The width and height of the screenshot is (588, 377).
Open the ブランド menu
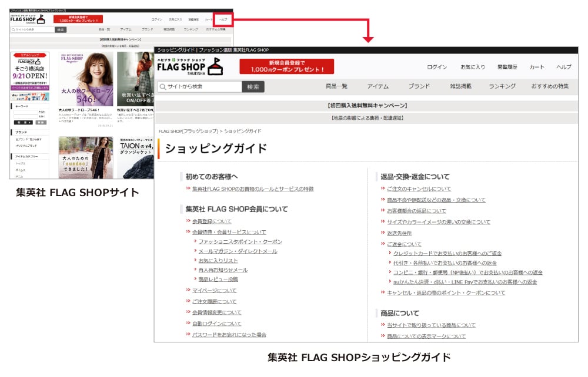(x=420, y=86)
